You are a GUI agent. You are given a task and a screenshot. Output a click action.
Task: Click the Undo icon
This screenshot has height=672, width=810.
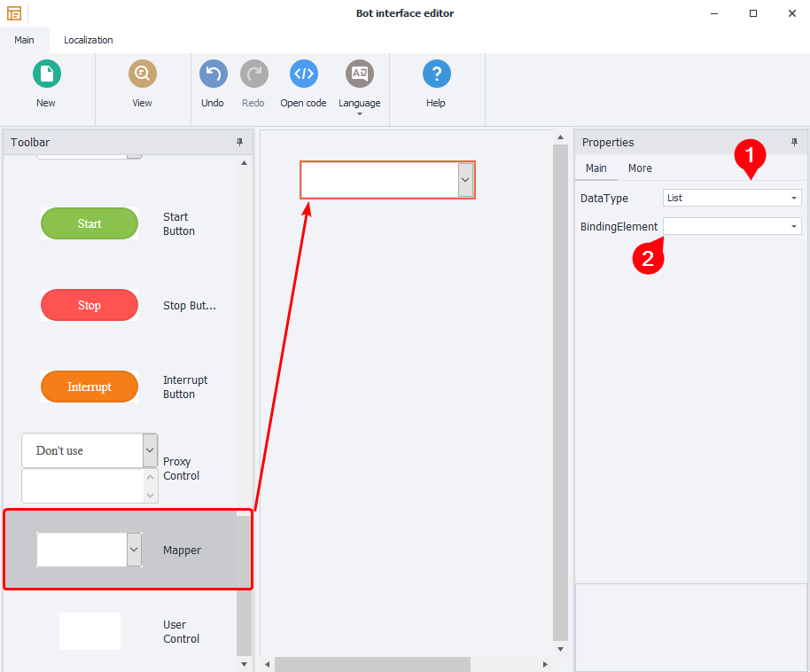pyautogui.click(x=213, y=74)
